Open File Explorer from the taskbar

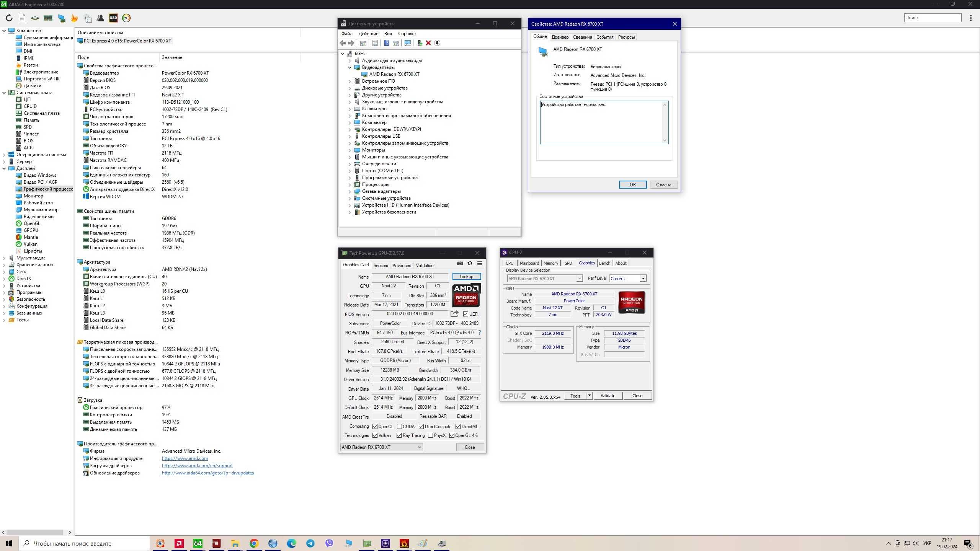tap(235, 543)
